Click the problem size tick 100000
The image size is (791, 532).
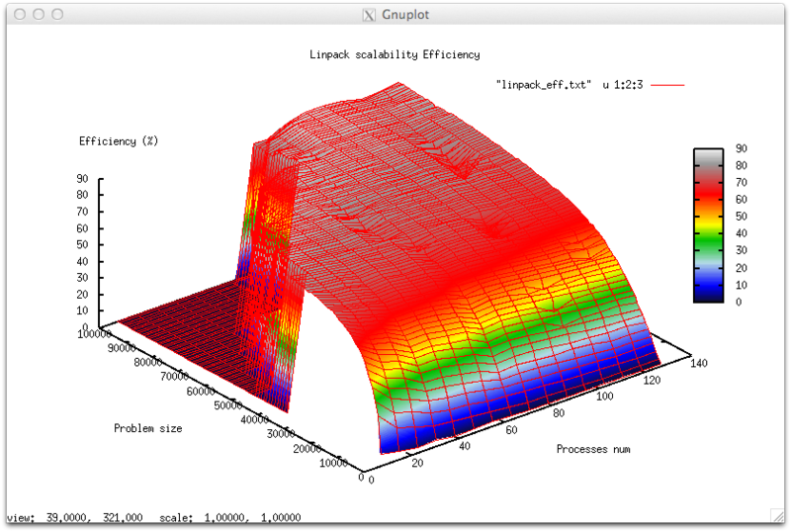click(x=94, y=334)
